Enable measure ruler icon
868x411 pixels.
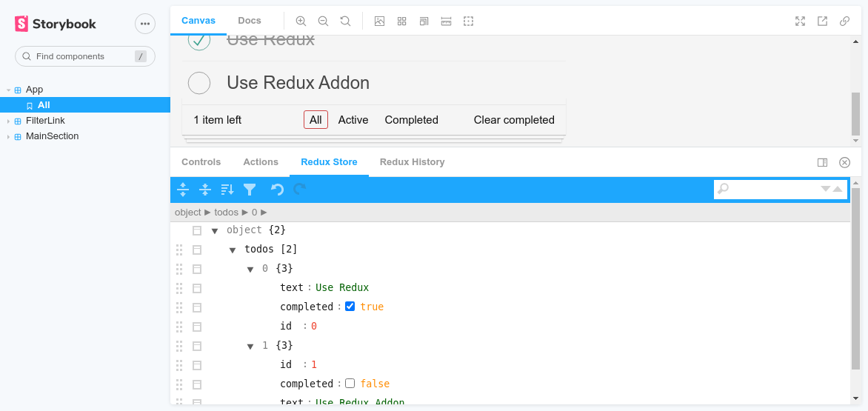tap(446, 21)
